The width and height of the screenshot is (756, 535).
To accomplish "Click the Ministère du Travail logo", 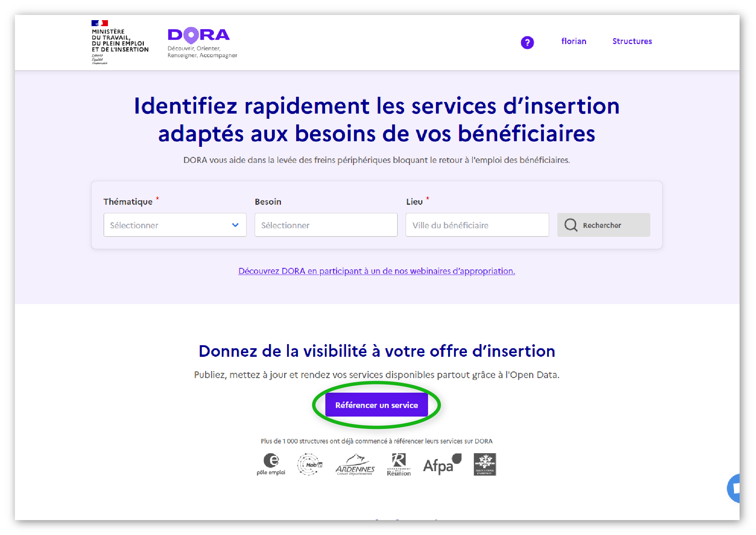I will (x=120, y=42).
